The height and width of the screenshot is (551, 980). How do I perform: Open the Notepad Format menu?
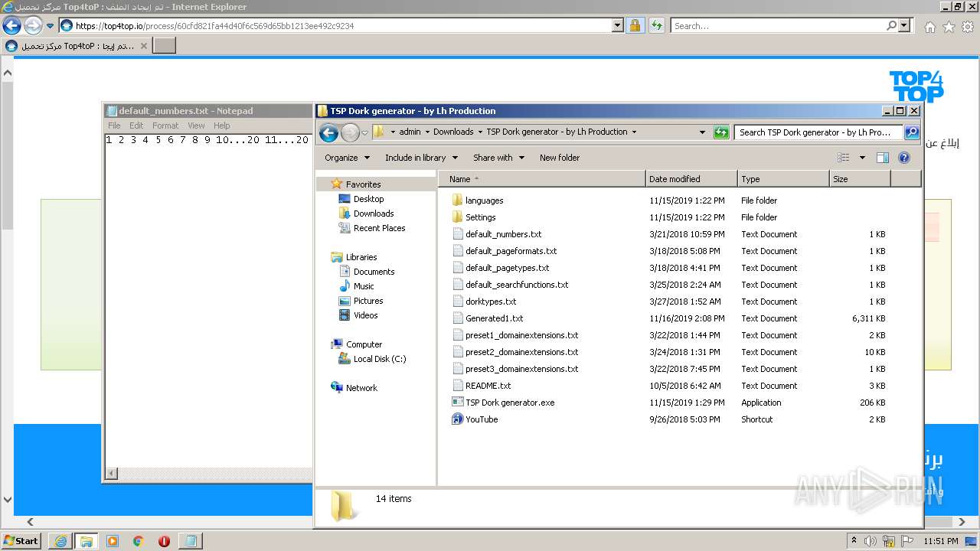pos(165,126)
